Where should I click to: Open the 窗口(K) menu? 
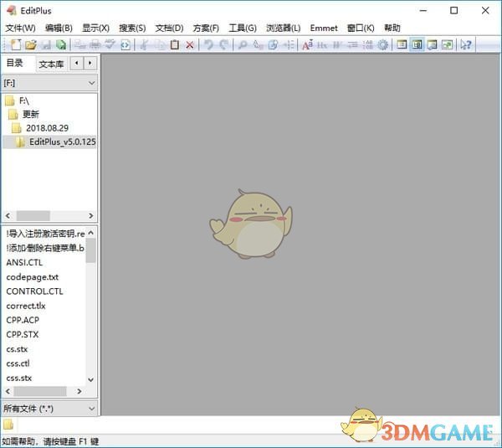(361, 28)
